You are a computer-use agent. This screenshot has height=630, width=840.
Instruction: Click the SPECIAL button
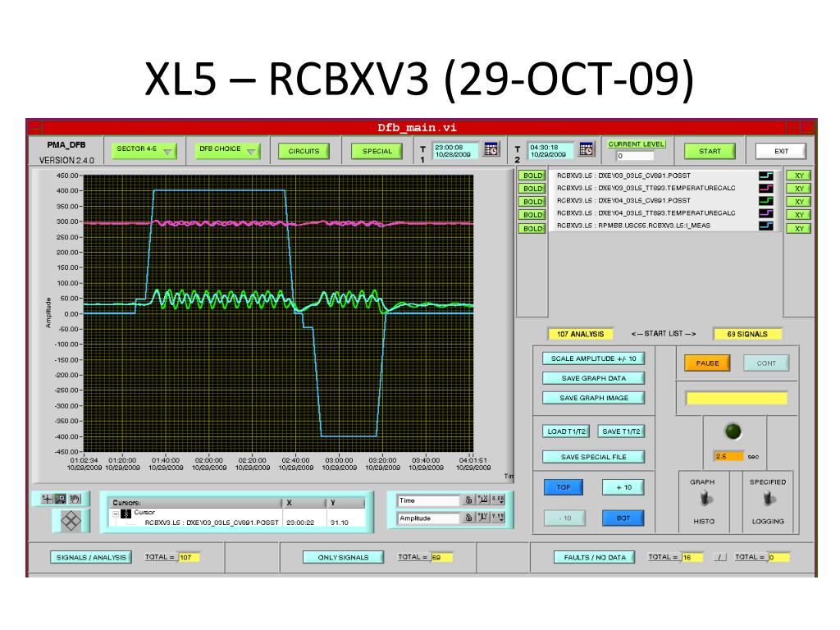point(377,151)
